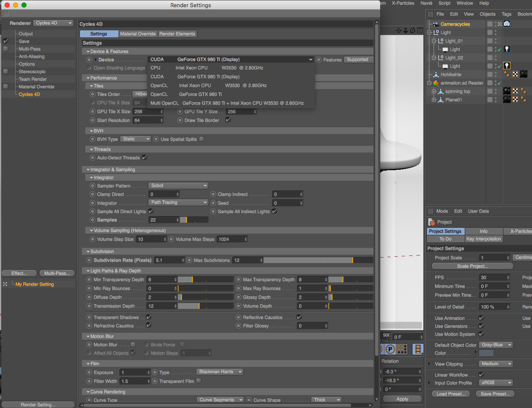Click the black material tag on spinning top
Image resolution: width=532 pixels, height=408 pixels.
tap(507, 91)
